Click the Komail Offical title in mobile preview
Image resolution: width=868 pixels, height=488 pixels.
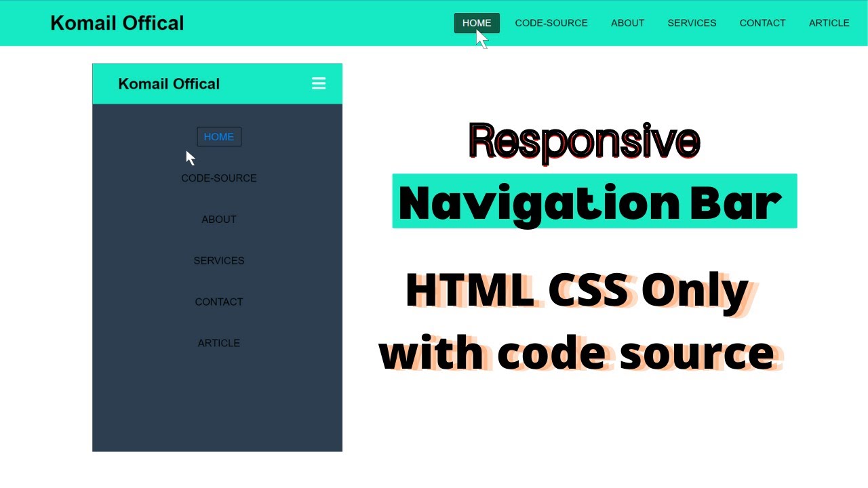169,84
